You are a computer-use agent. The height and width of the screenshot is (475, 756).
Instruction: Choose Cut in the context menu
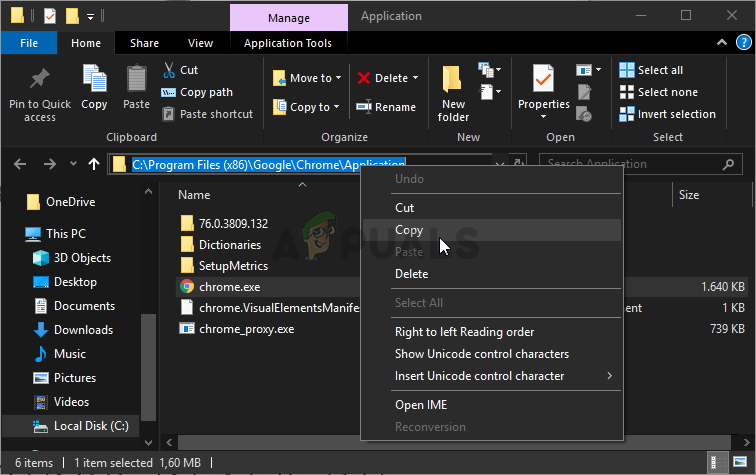pos(492,208)
